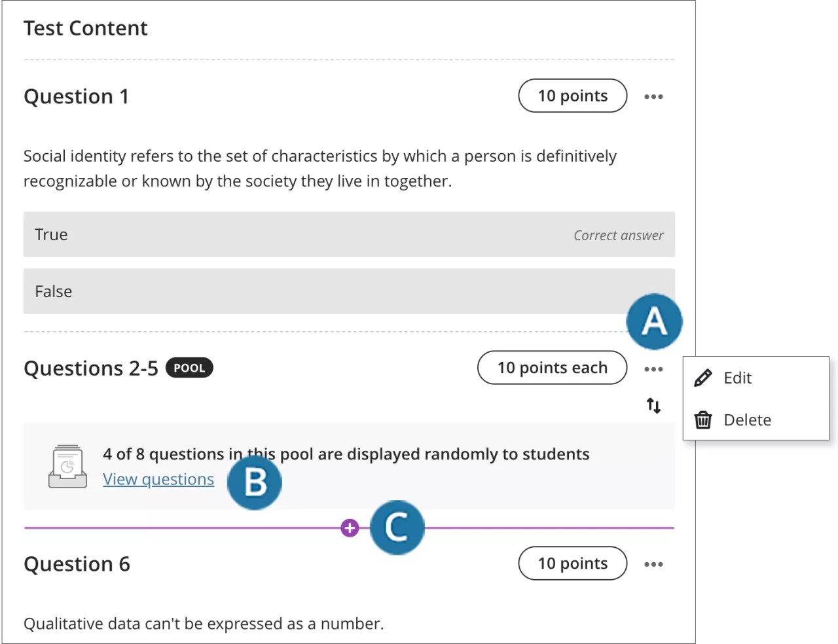Viewport: 838px width, 644px height.
Task: Click the circular C marker
Action: (x=397, y=528)
